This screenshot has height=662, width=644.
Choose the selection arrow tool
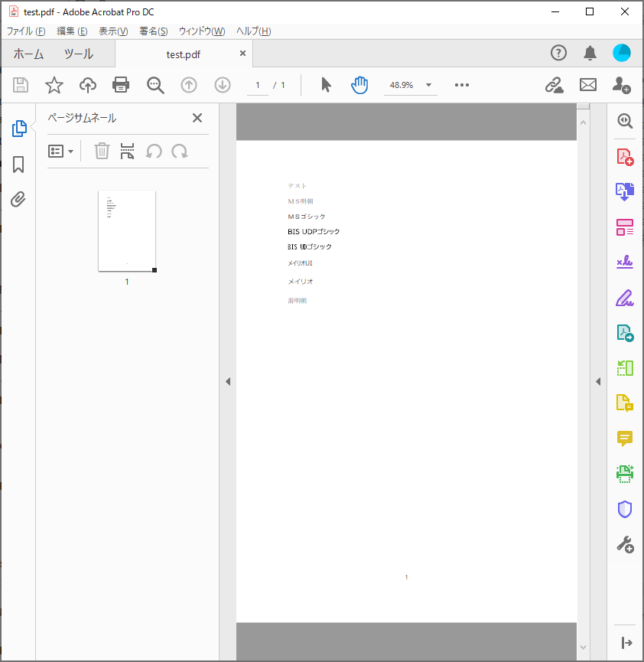(x=326, y=85)
